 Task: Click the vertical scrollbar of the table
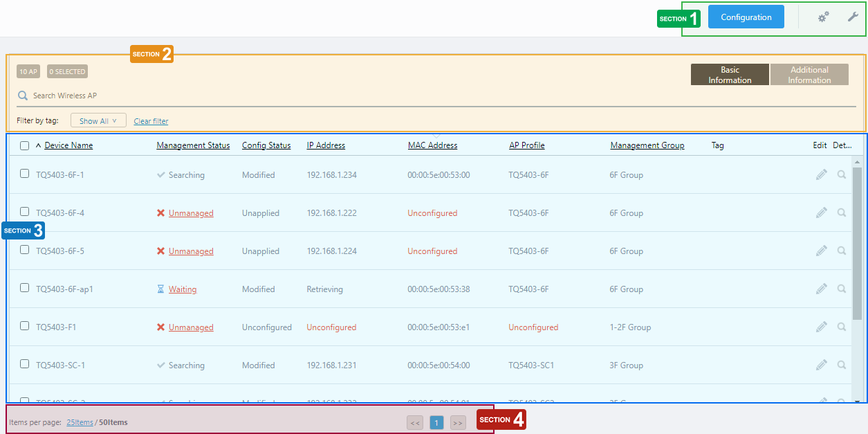(x=858, y=242)
